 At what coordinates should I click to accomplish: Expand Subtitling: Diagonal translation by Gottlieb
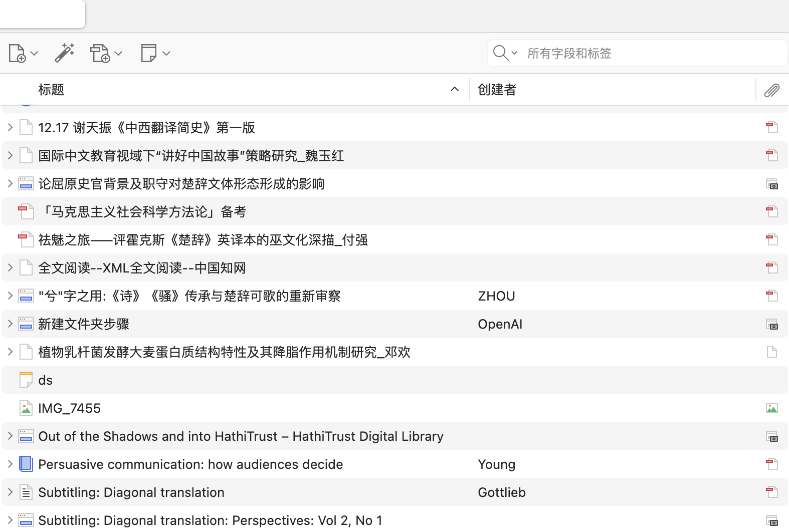pyautogui.click(x=10, y=492)
